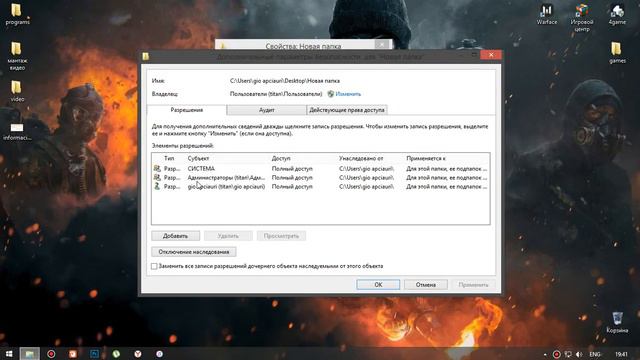Click Для этой папки in gio apciauri row

pos(447,187)
